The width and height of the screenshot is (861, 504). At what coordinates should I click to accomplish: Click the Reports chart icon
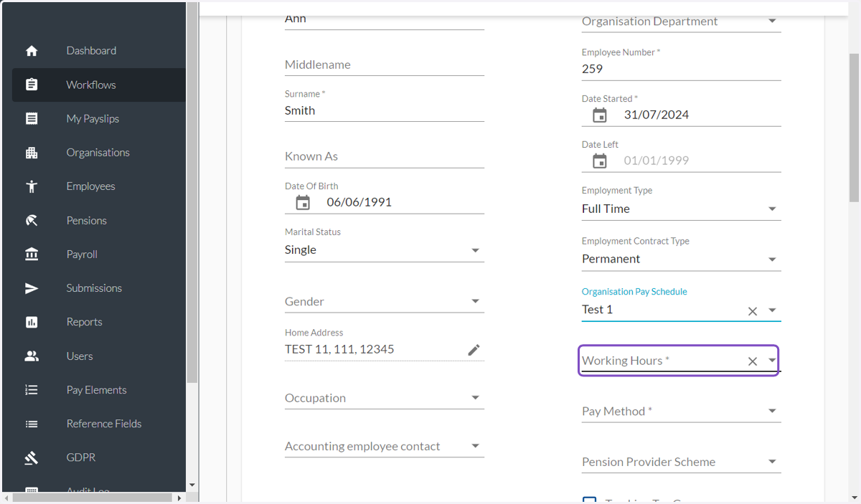[32, 322]
